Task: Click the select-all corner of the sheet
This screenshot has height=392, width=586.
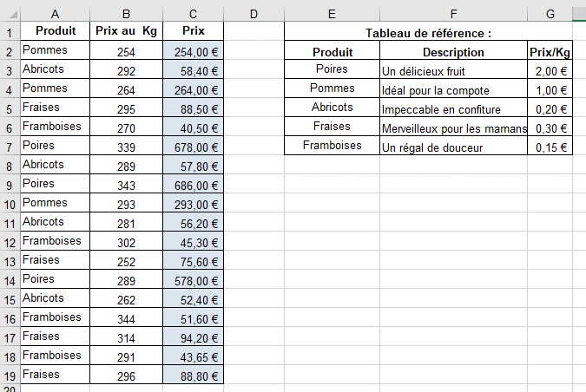Action: point(10,12)
